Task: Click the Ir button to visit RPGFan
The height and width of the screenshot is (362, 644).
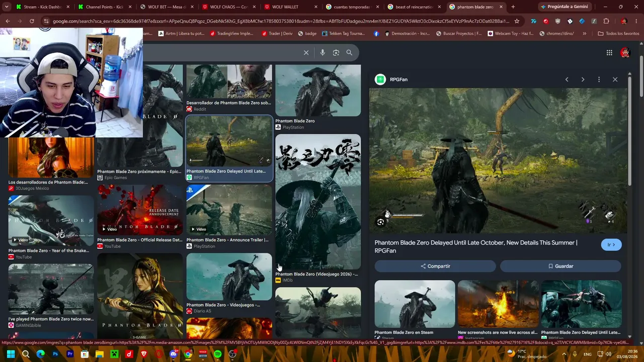Action: [x=611, y=245]
